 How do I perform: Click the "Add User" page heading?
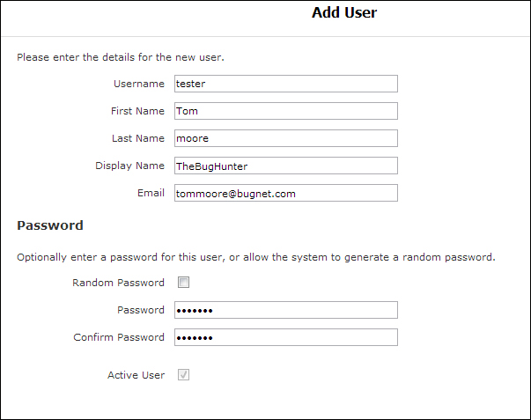344,13
